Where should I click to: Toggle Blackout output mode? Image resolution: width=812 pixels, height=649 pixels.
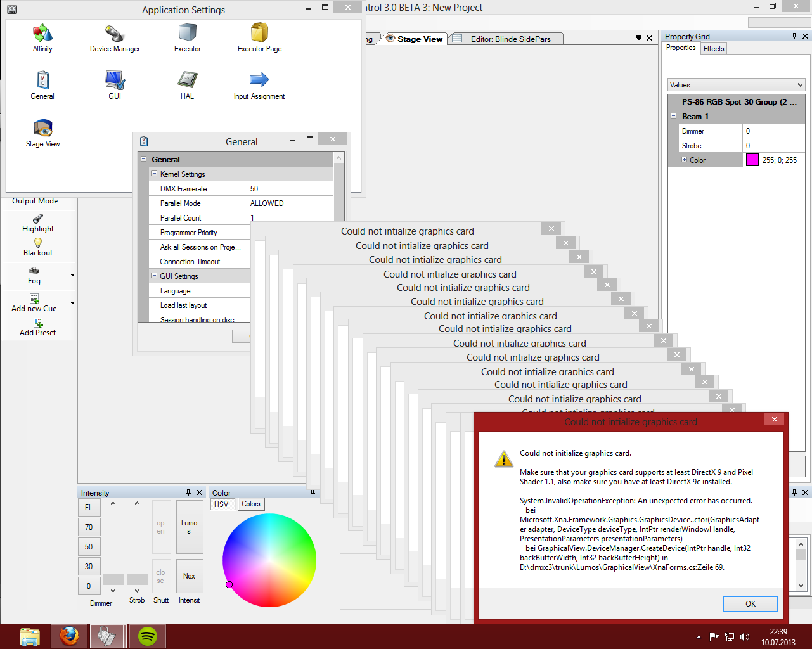[x=38, y=247]
